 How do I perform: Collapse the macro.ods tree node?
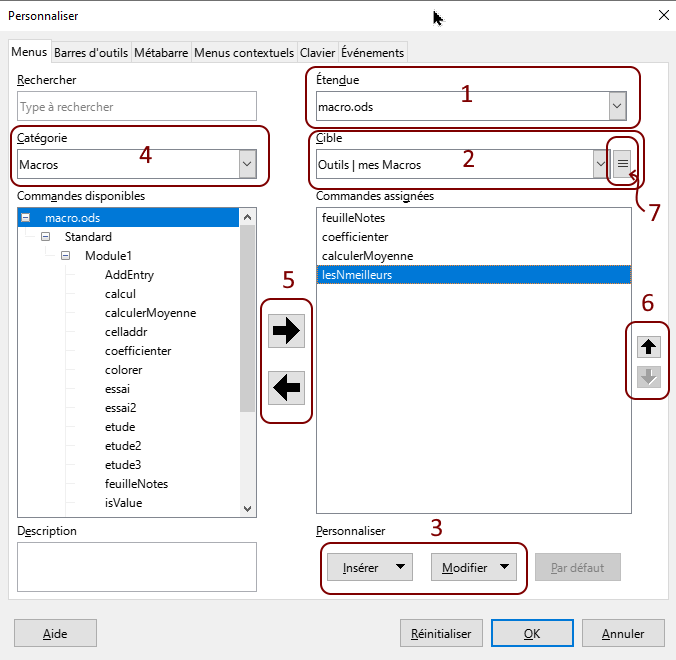click(x=26, y=218)
